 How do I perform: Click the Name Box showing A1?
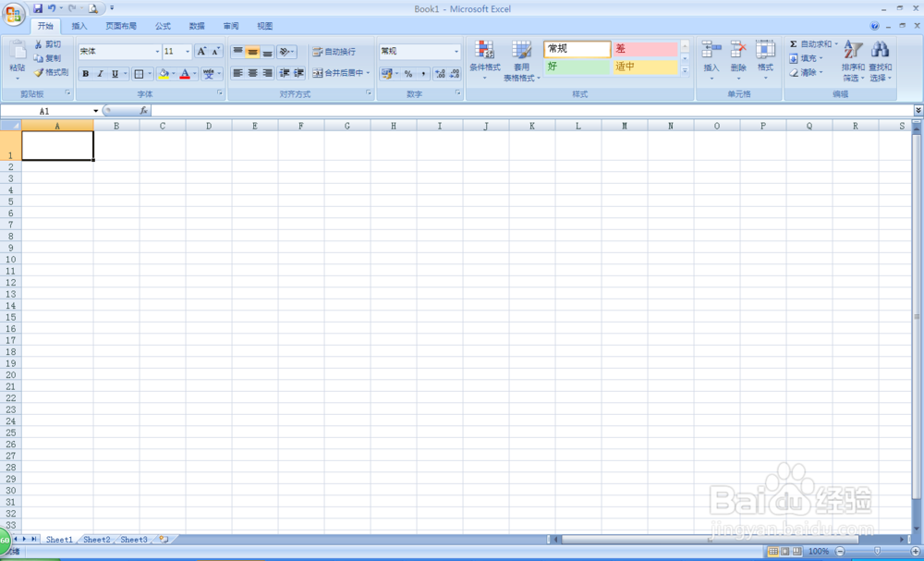click(x=46, y=111)
